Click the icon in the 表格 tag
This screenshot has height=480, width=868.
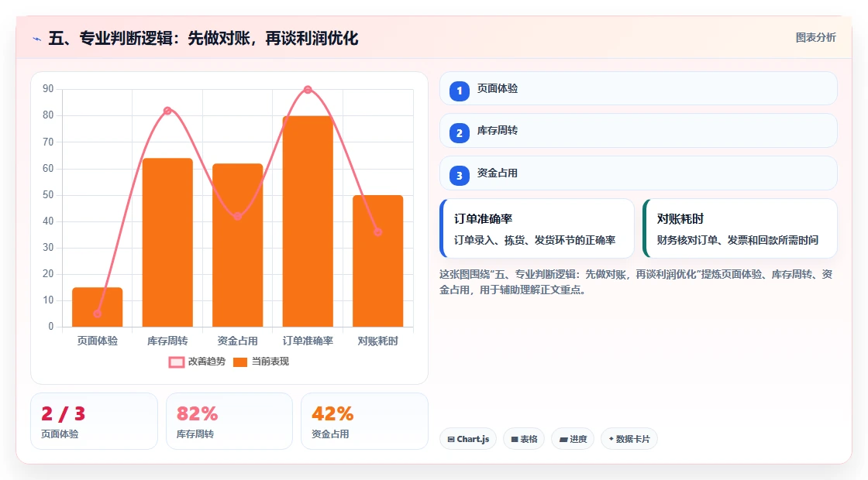click(515, 439)
